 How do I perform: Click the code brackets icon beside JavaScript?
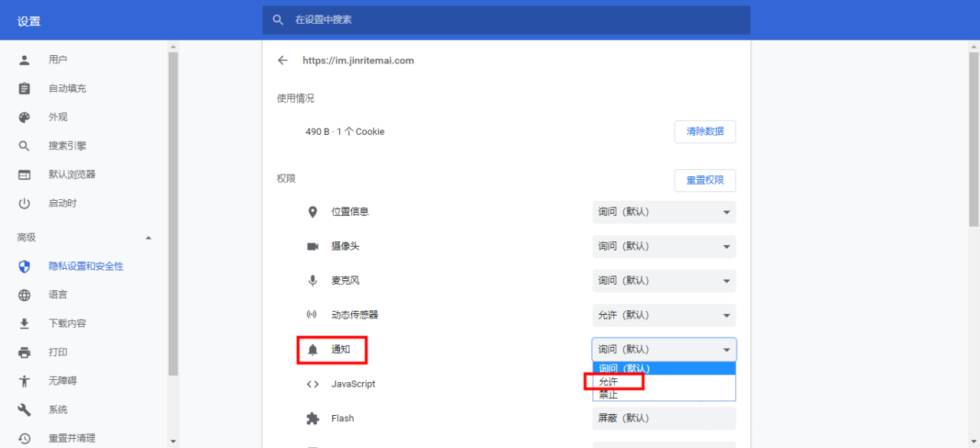[312, 384]
